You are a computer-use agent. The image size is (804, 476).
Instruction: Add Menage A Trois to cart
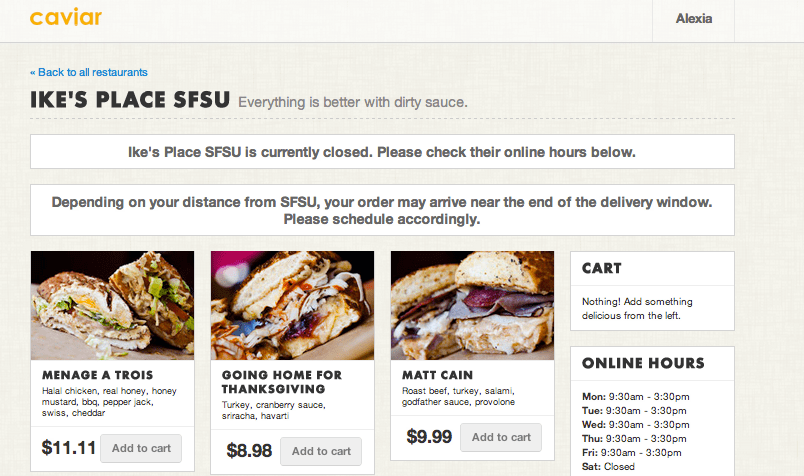click(141, 448)
